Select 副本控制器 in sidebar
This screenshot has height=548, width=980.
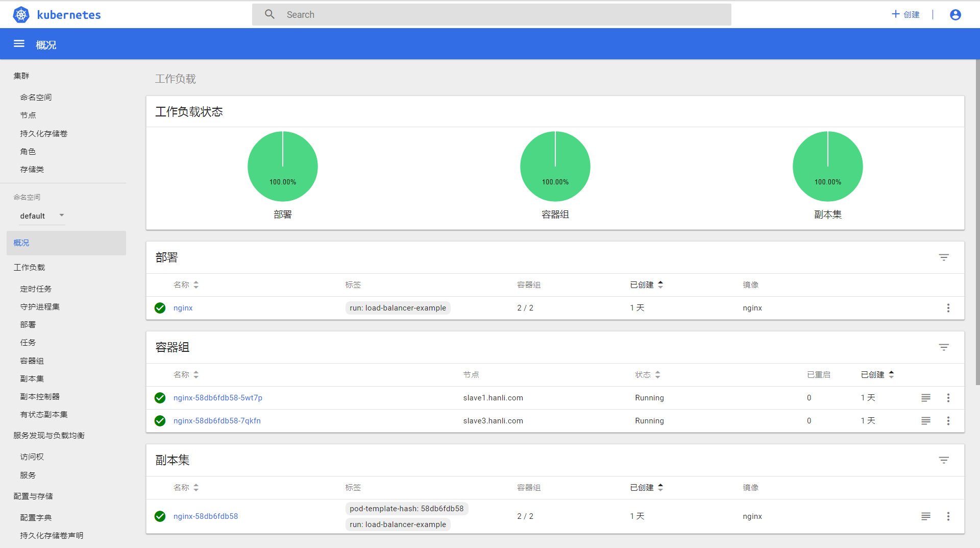[x=40, y=397]
